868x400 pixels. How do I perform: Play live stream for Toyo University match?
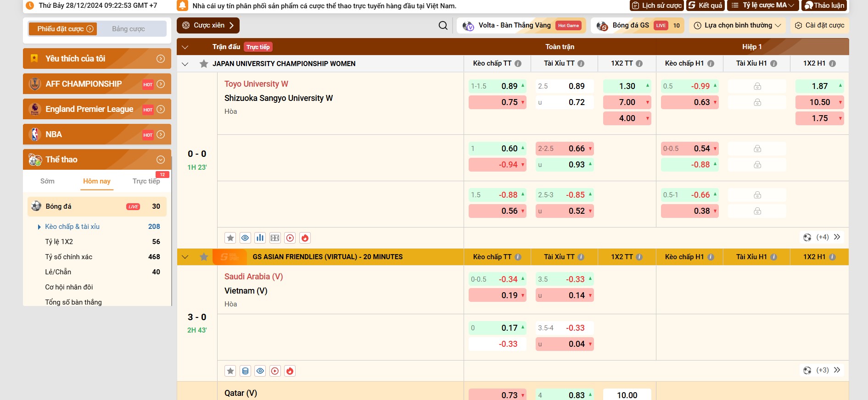click(290, 238)
